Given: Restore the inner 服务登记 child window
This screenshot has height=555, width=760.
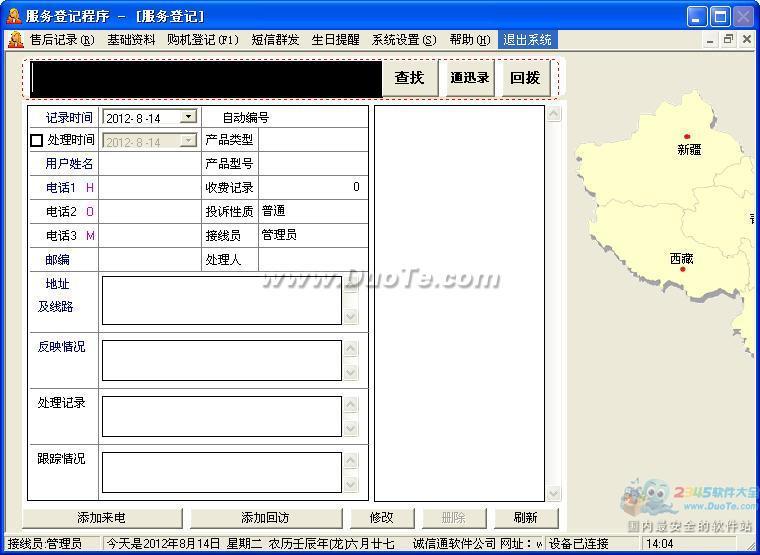Looking at the screenshot, I should (728, 40).
